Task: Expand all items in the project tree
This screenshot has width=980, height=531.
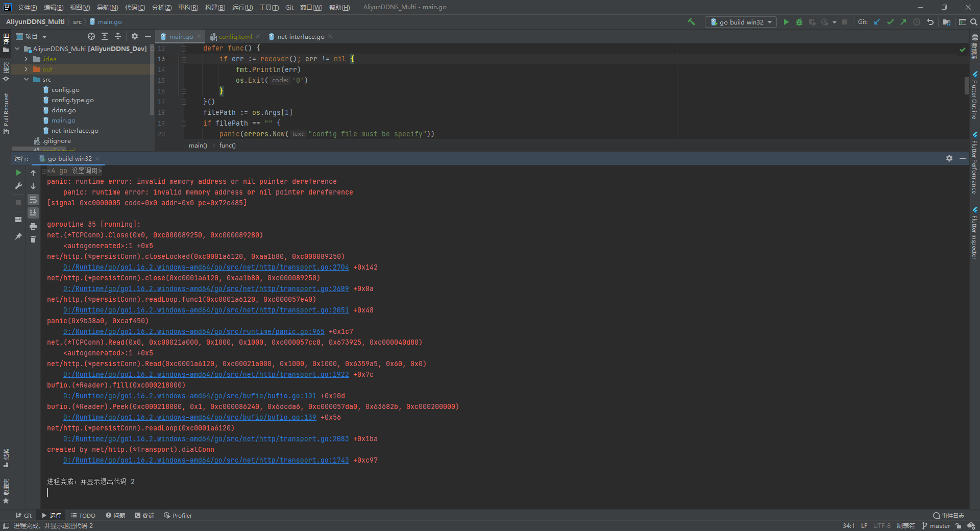Action: (x=105, y=36)
